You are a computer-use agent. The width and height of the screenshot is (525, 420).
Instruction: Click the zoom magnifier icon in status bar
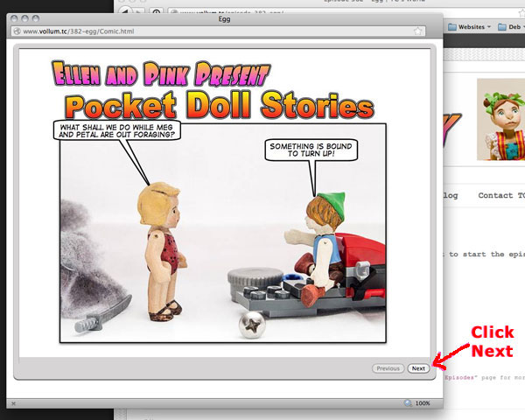point(408,402)
